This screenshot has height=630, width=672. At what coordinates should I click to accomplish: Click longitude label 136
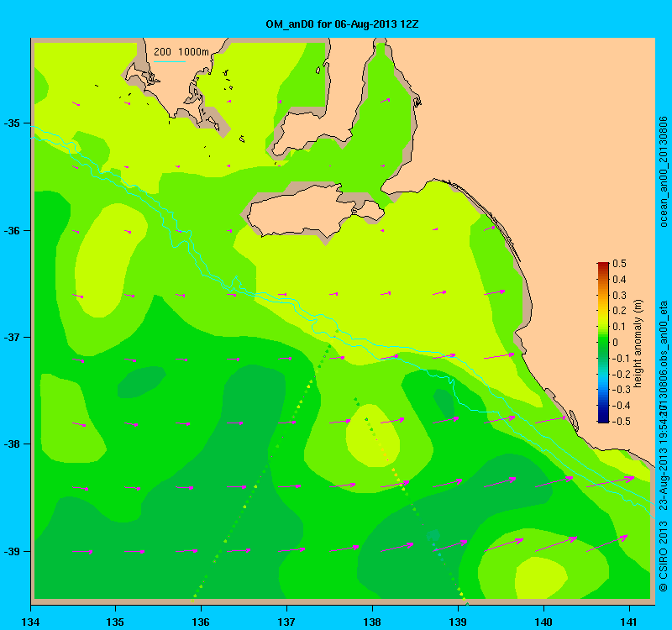point(201,622)
